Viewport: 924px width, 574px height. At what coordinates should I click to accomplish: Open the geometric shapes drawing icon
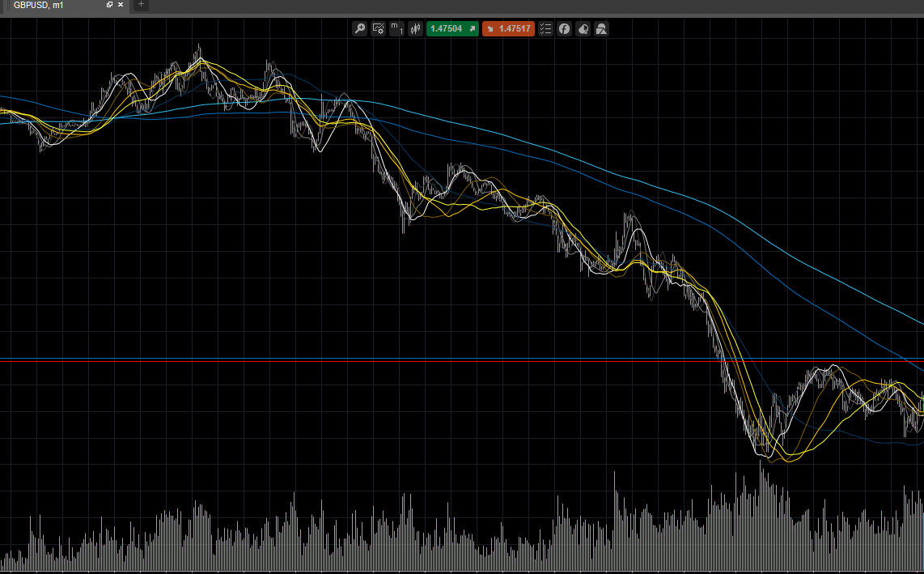point(601,29)
